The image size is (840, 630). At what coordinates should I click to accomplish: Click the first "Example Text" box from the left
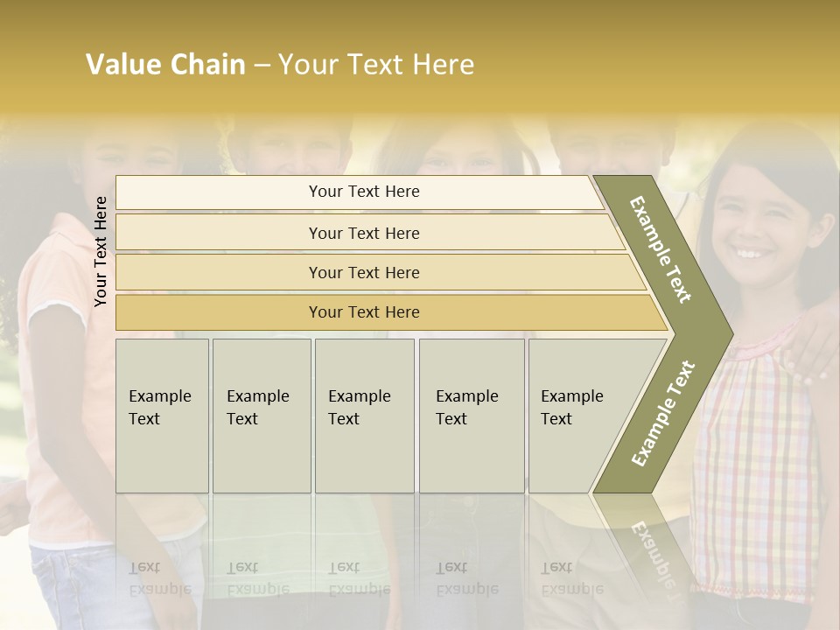click(x=162, y=415)
